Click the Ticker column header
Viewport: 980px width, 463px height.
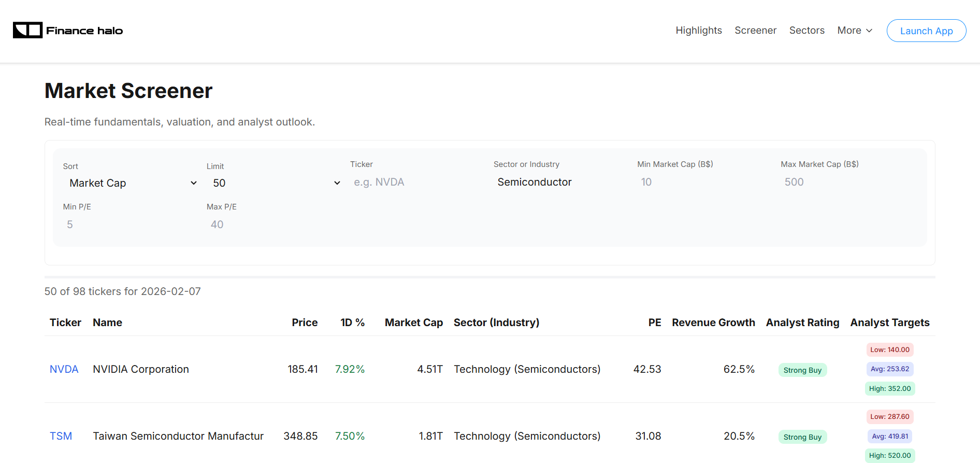(65, 322)
